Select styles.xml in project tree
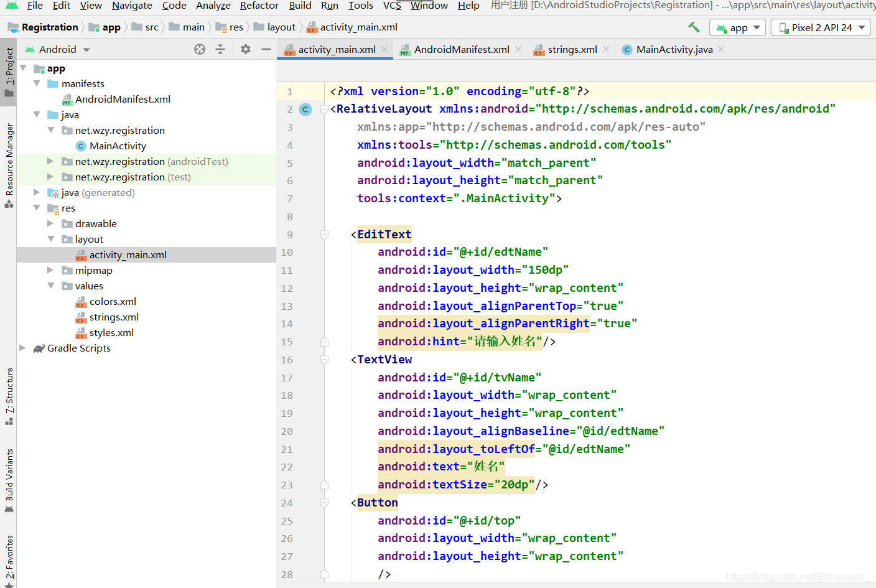Viewport: 876px width, 588px height. (x=105, y=332)
